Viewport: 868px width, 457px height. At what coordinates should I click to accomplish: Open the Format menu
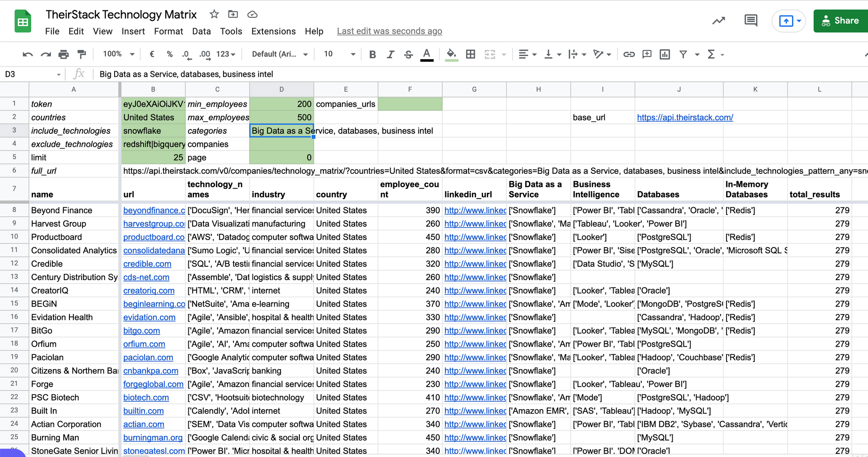[x=168, y=31]
